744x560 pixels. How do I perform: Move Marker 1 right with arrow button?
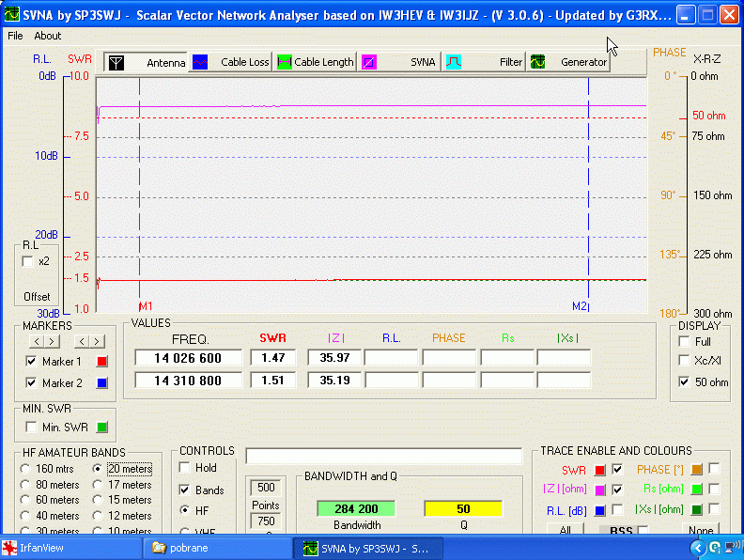tap(52, 341)
